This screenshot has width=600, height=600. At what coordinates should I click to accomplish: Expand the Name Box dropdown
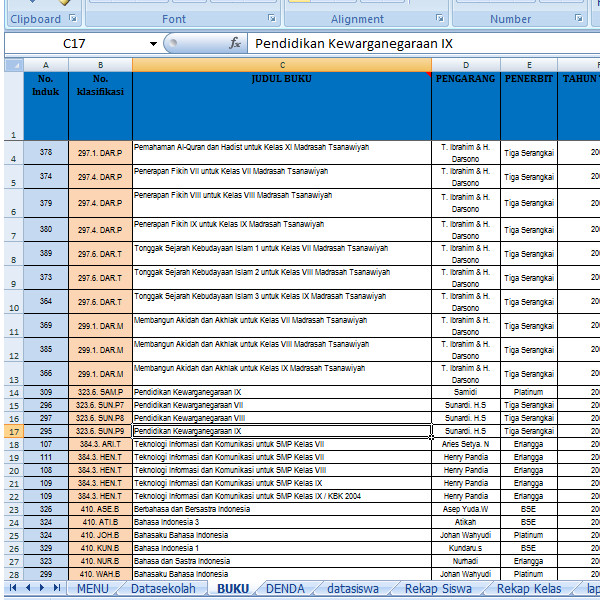click(153, 44)
